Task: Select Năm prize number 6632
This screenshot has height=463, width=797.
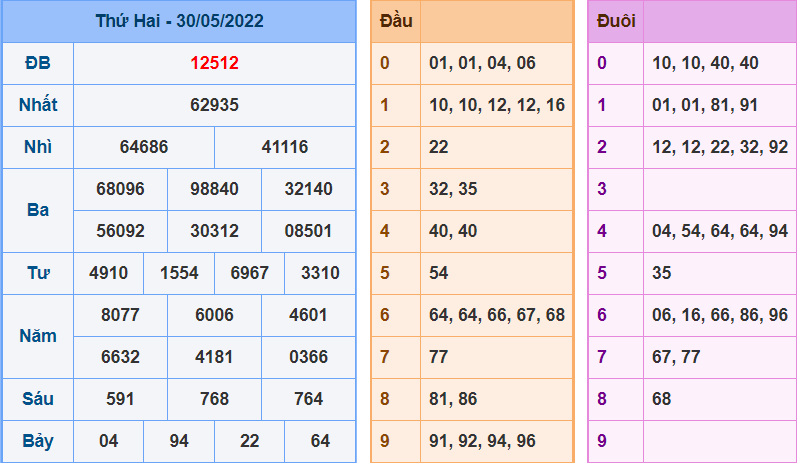Action: pos(120,357)
